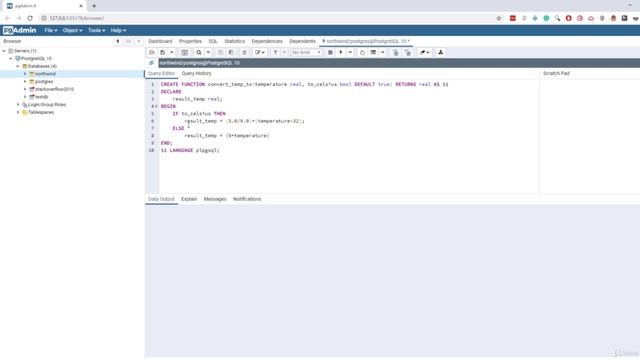Open the Help menu
Viewport: 640px width, 360px height.
[x=118, y=30]
